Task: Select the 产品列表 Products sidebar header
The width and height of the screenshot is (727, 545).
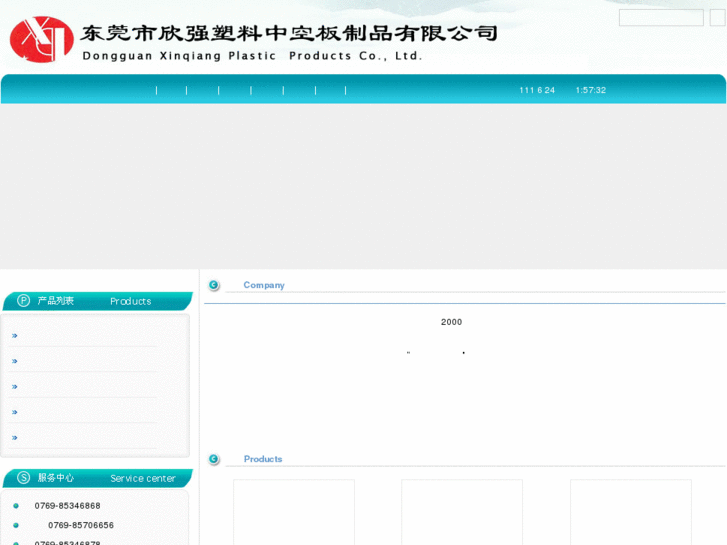Action: click(x=97, y=301)
